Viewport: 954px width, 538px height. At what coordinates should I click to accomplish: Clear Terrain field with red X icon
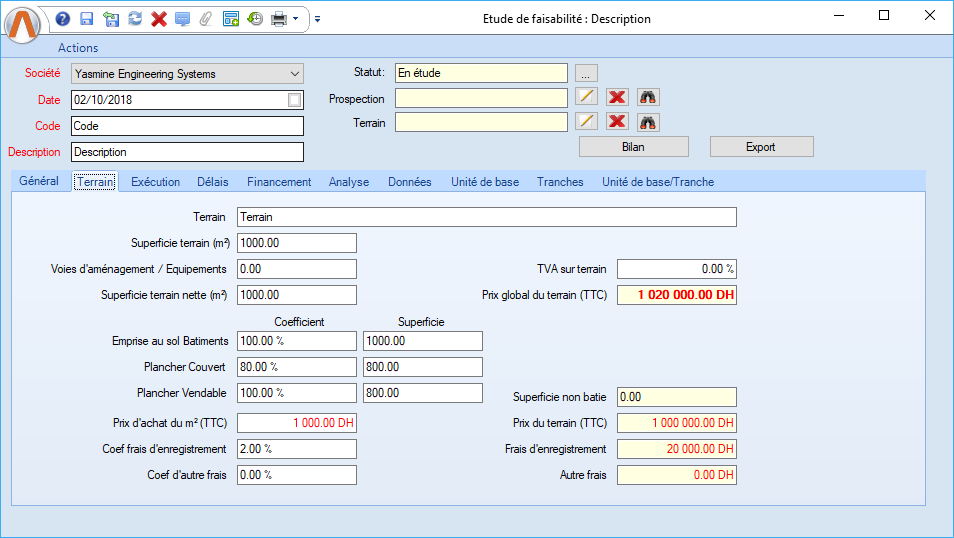617,122
